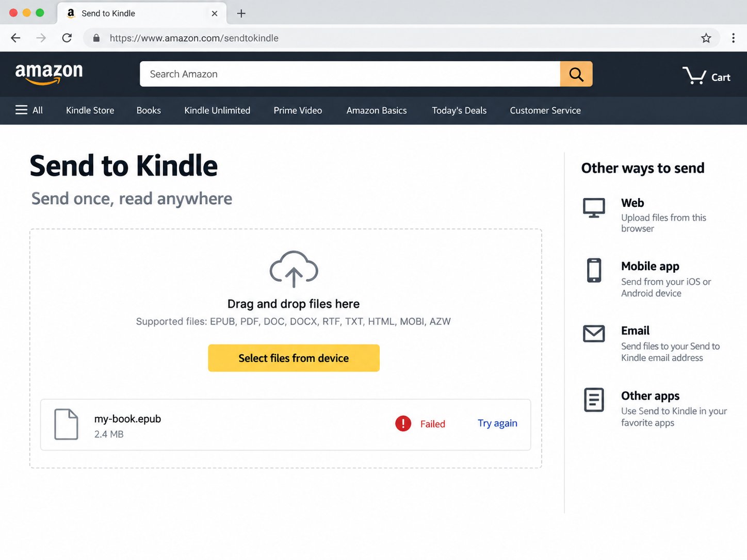Open Customer Service

click(545, 110)
